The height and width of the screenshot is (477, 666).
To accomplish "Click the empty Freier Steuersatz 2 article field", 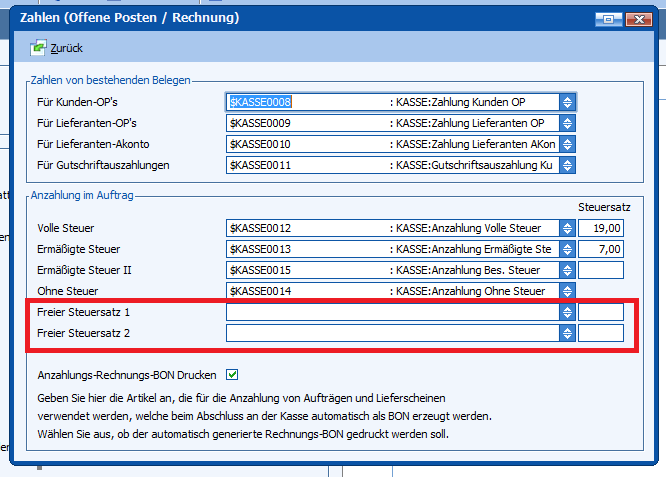I will coord(392,333).
